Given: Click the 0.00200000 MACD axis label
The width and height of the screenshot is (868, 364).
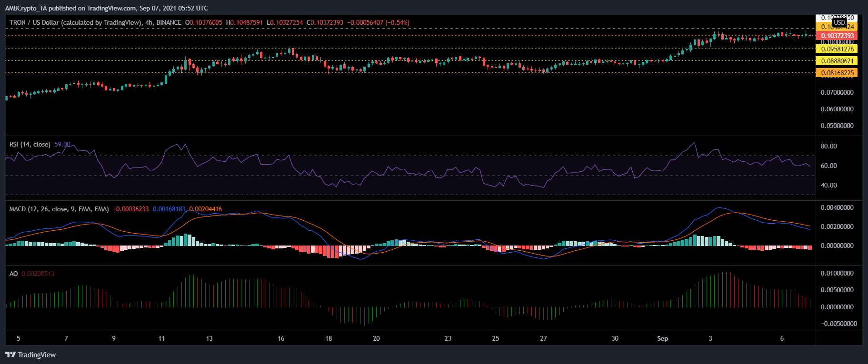Looking at the screenshot, I should coord(837,226).
